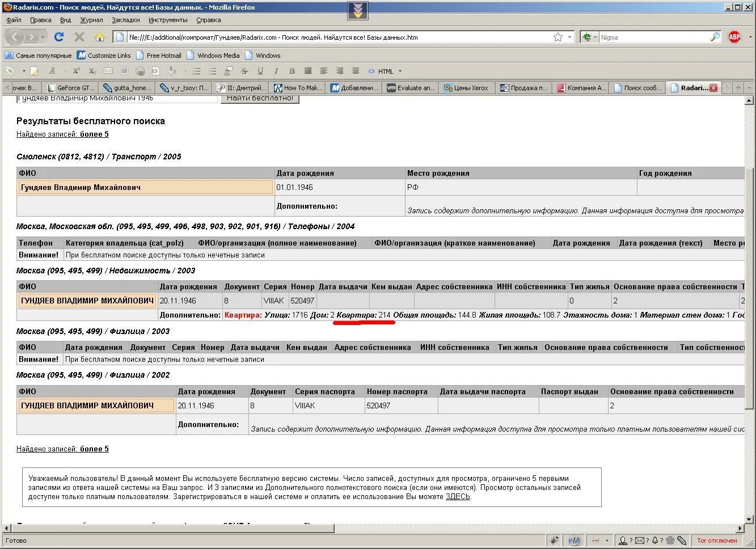Screen dimensions: 756x549
Task: Click the blue f icon in status bar
Action: 574,540
